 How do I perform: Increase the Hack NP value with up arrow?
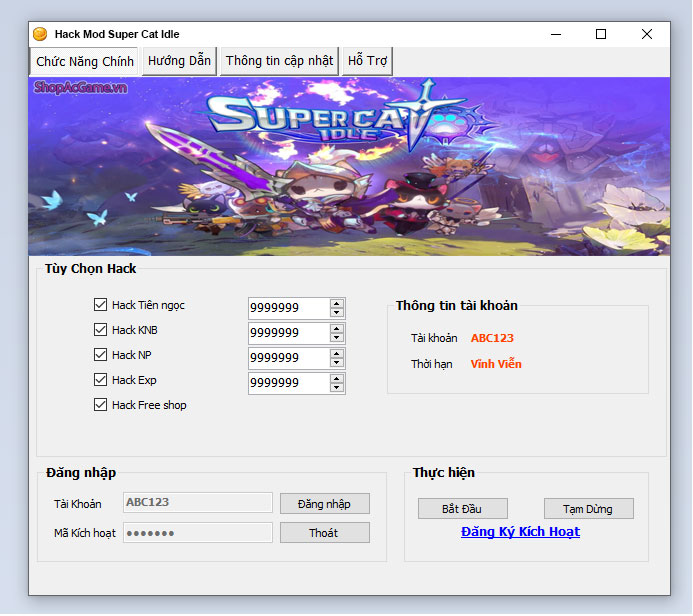click(x=337, y=354)
